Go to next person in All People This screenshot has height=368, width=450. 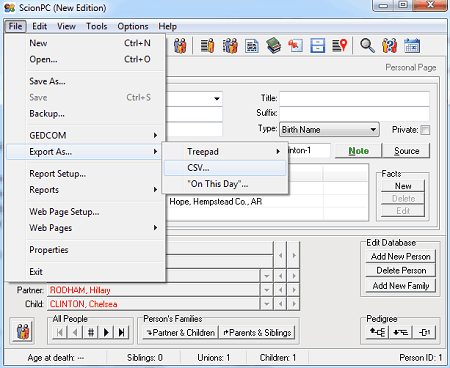[106, 332]
